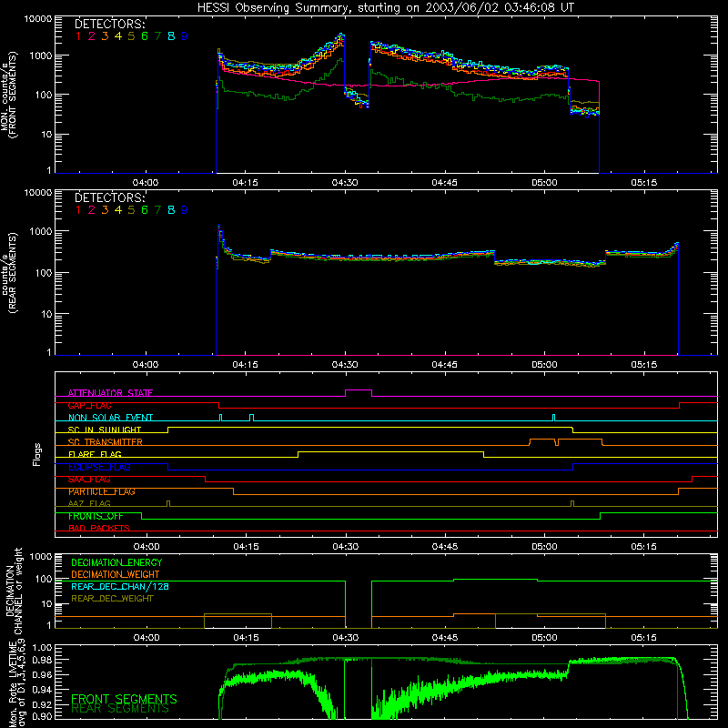Viewport: 728px width, 728px height.
Task: Click detector 6 legend number in rear plot
Action: click(145, 210)
